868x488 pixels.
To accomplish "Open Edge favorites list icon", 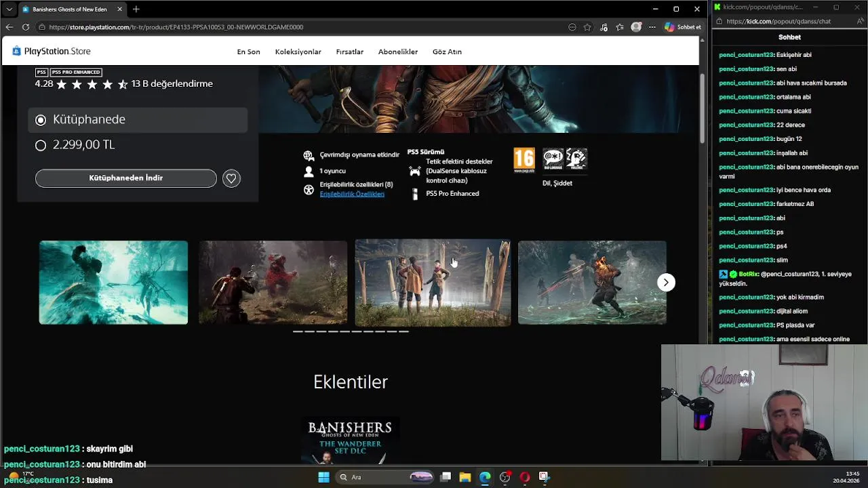I will point(620,27).
